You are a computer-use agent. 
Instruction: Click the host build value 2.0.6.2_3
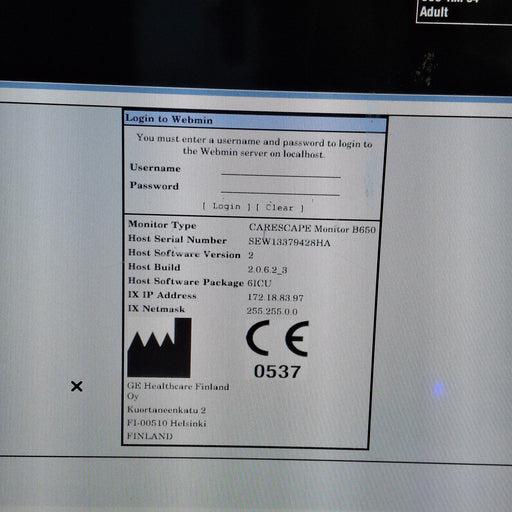[267, 269]
